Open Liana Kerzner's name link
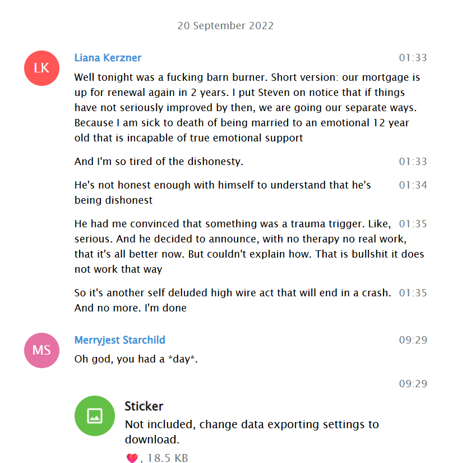Image resolution: width=476 pixels, height=463 pixels. coord(108,58)
